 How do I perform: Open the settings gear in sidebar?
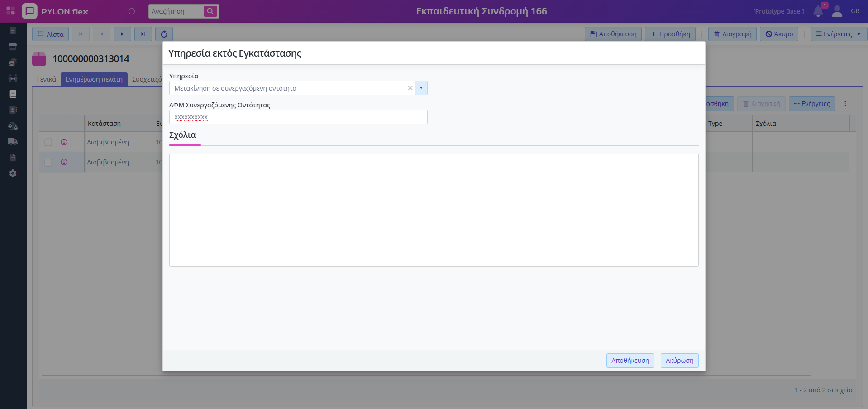pyautogui.click(x=13, y=173)
